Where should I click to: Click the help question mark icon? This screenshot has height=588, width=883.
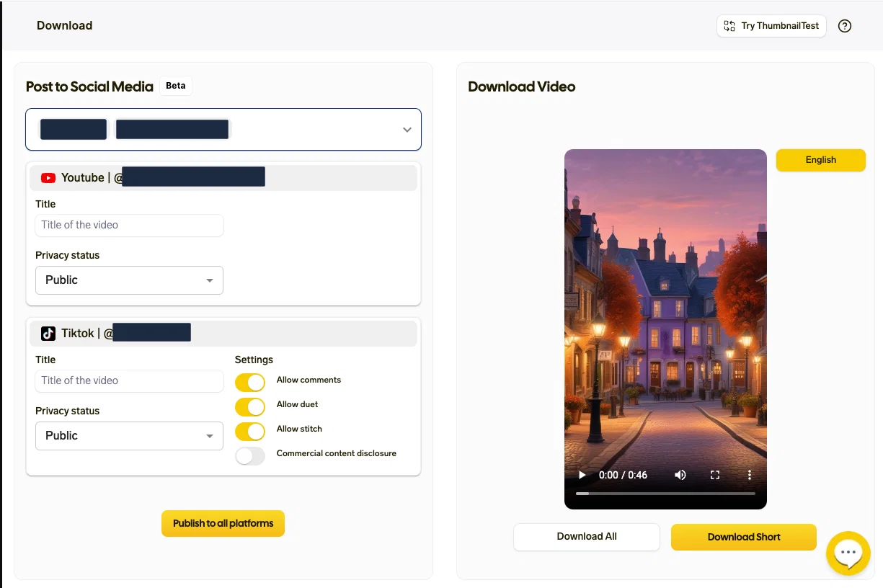[845, 26]
